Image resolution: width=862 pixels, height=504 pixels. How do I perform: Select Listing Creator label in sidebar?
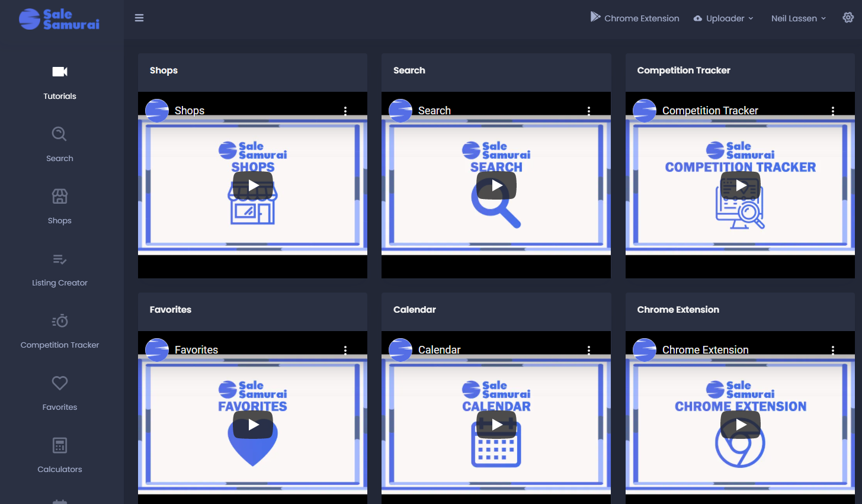60,283
